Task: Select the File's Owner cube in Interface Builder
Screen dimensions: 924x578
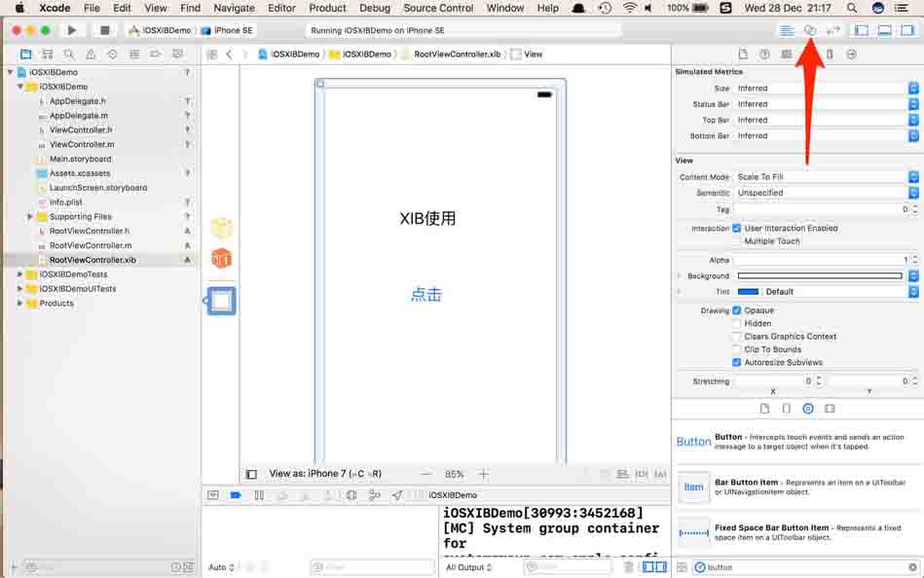Action: [x=221, y=226]
